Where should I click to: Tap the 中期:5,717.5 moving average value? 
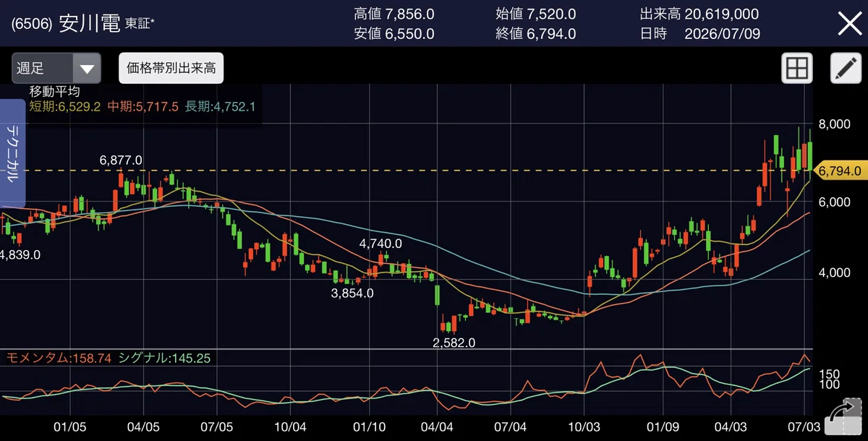point(143,106)
